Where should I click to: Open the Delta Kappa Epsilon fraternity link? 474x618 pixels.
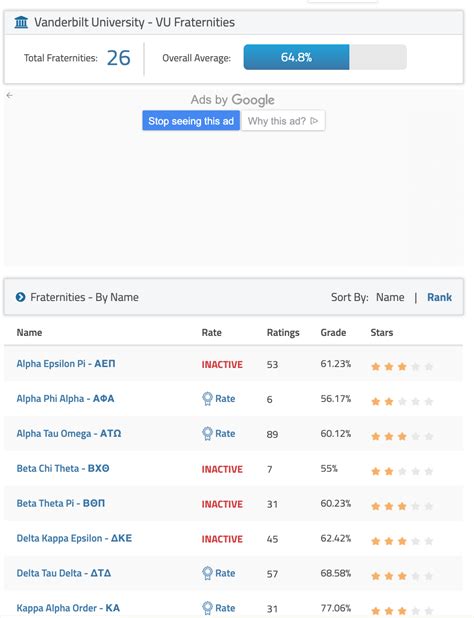[74, 538]
